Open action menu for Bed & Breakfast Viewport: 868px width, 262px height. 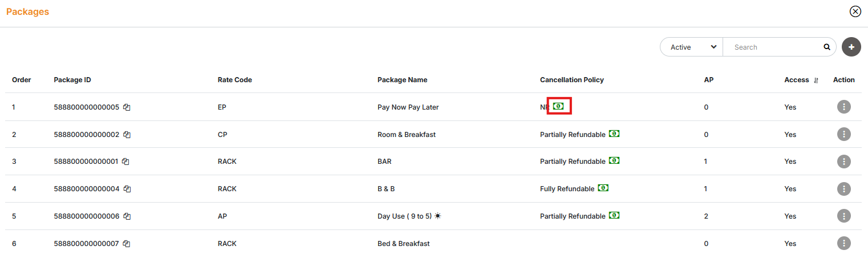843,244
